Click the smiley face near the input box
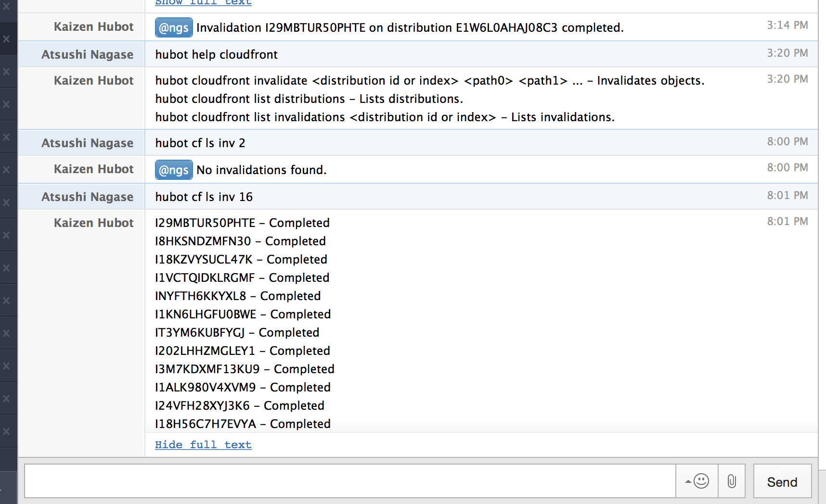 pos(700,482)
